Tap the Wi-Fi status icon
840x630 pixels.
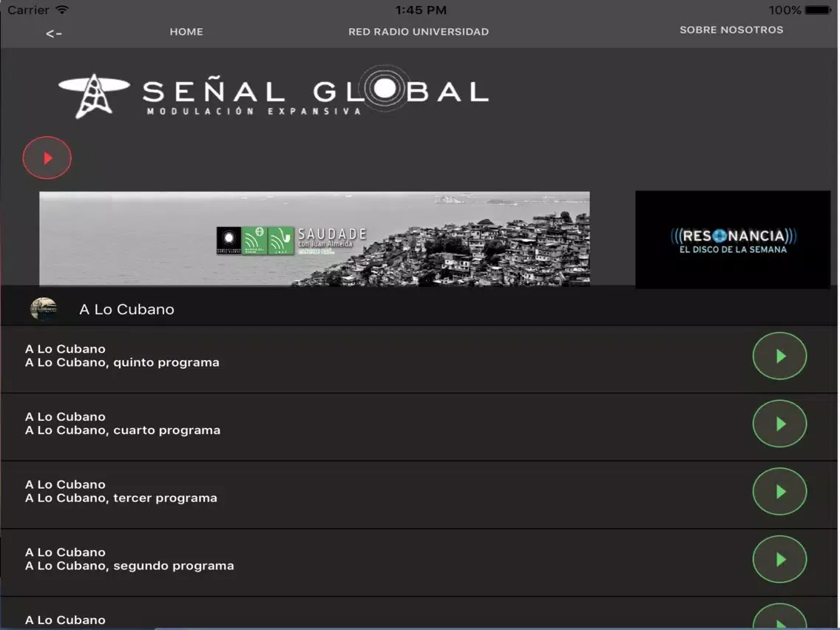tap(63, 10)
